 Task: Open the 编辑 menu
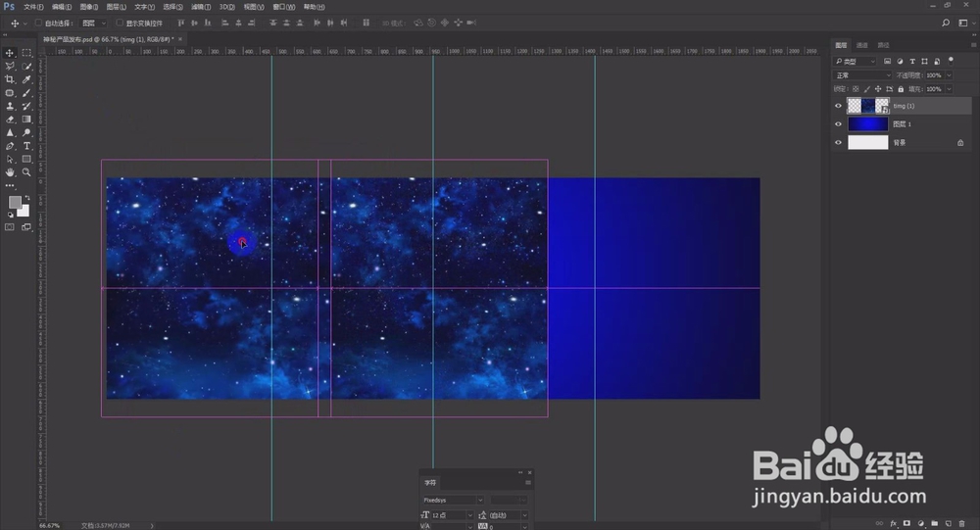pos(61,7)
